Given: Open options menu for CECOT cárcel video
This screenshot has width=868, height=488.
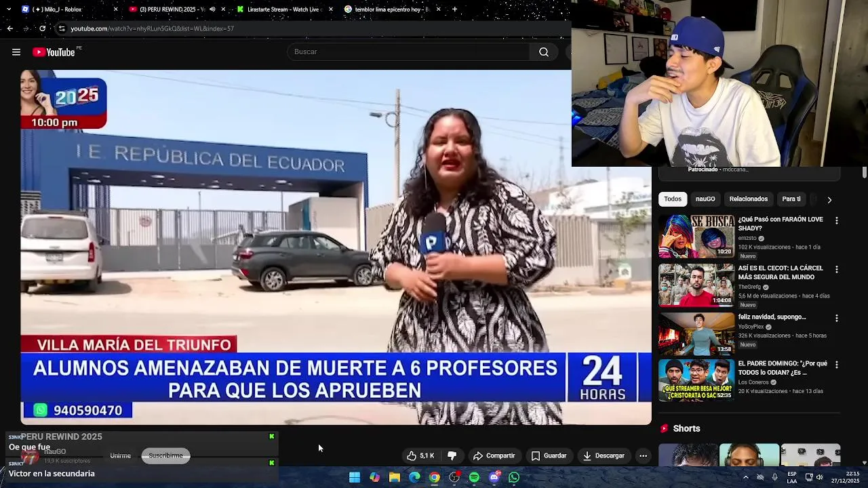Looking at the screenshot, I should (836, 270).
